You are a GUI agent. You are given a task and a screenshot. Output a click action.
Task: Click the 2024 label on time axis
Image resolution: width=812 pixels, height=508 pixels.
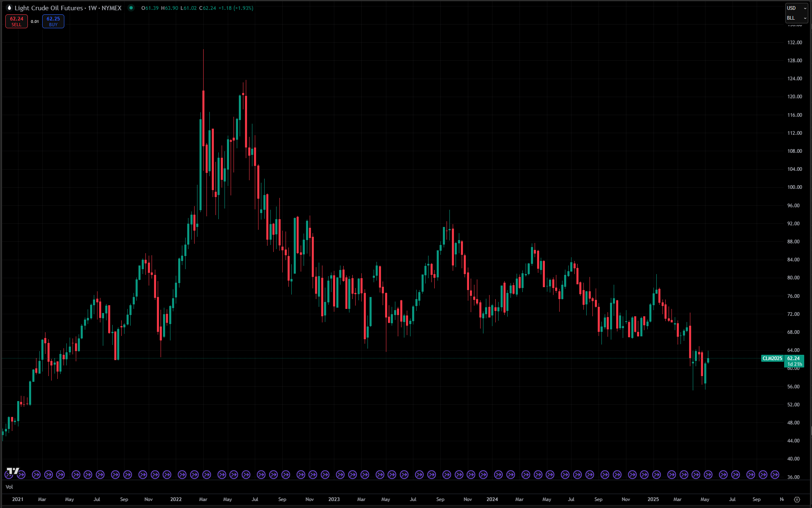click(492, 499)
